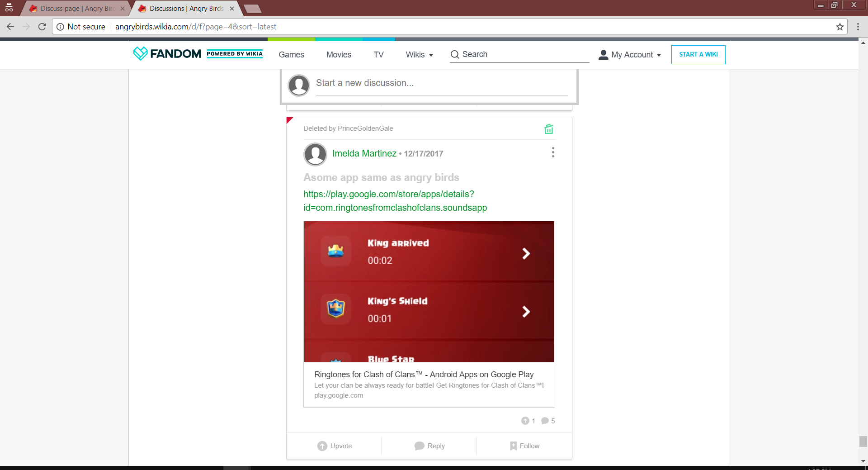
Task: Click the page's vertical scrollbar thumb
Action: point(863,441)
